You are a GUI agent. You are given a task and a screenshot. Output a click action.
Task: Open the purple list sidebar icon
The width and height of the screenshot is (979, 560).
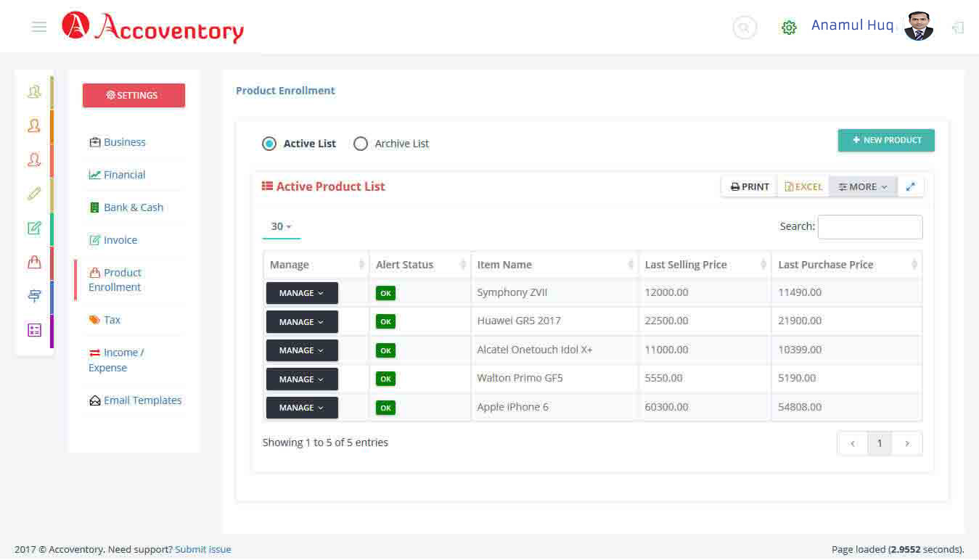[x=34, y=330]
